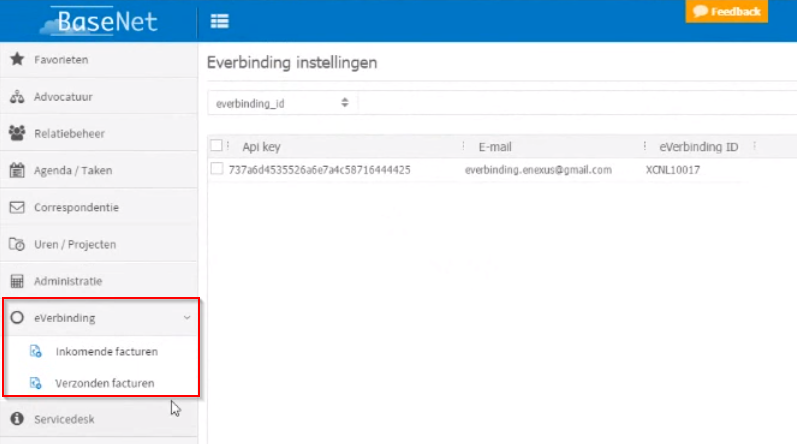Screen dimensions: 797x444
Task: Click the Uren / Projecten folder-clock icon
Action: pyautogui.click(x=17, y=244)
